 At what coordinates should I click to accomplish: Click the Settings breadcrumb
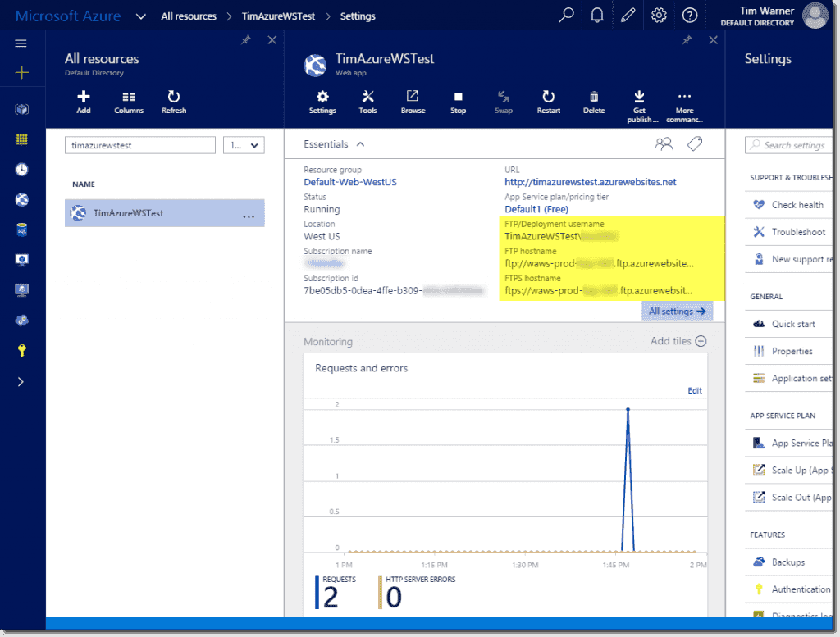pos(358,16)
